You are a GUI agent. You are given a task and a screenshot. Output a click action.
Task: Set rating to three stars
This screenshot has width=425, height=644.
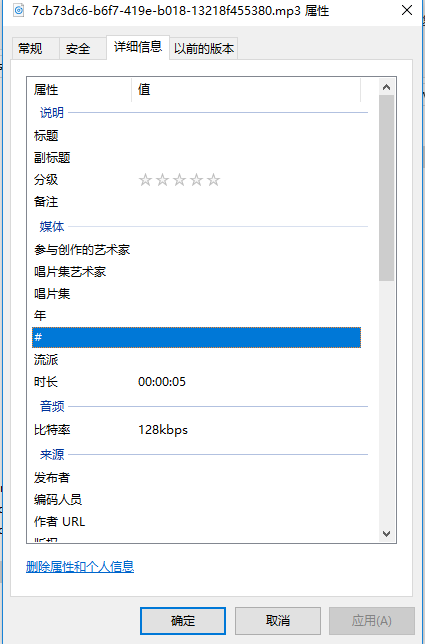point(179,180)
